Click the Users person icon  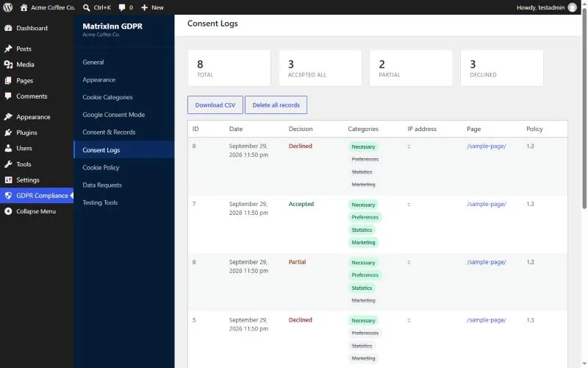[x=8, y=149]
